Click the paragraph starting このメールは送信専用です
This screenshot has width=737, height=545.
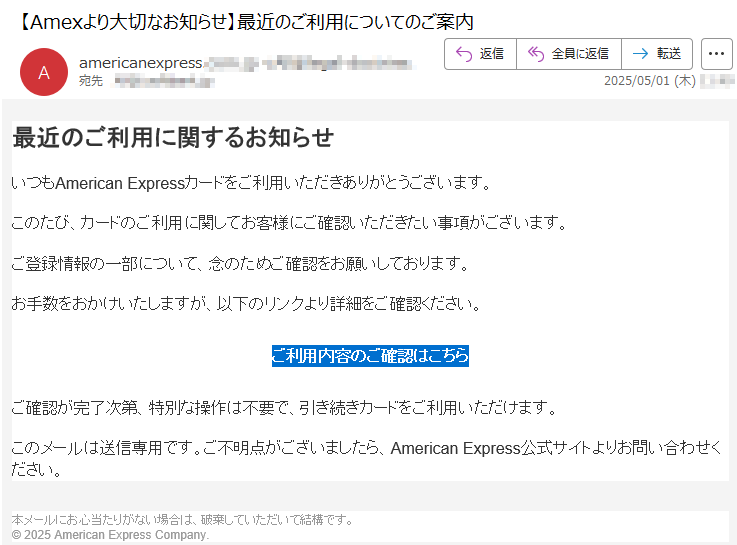click(x=367, y=458)
